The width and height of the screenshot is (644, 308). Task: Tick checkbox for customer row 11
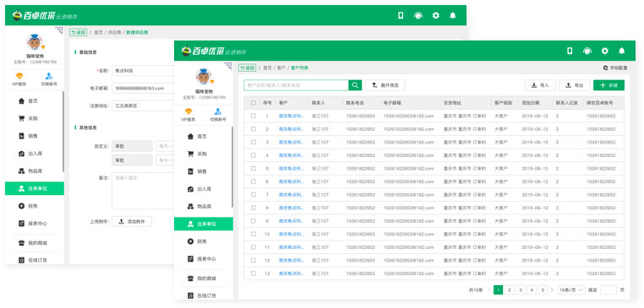click(x=253, y=247)
